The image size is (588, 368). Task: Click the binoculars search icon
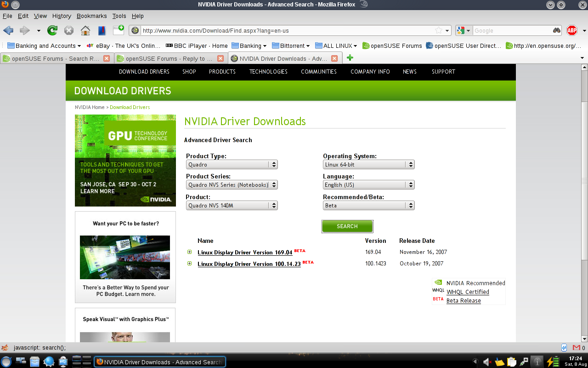tap(556, 30)
